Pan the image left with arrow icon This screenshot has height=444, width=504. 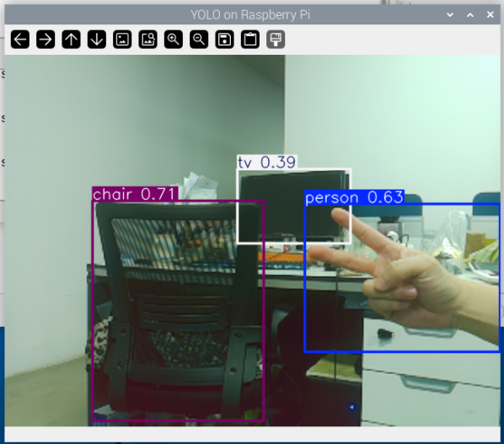[x=20, y=40]
